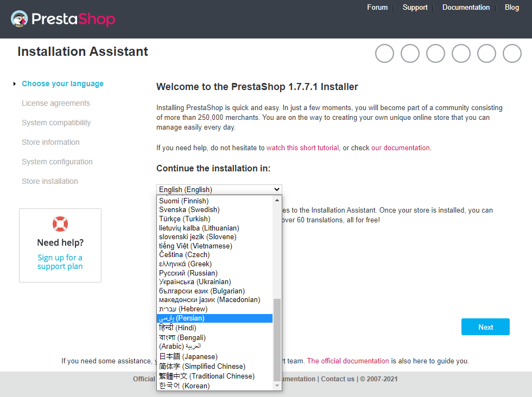Screen dimensions: 532x397
Task: Click the dropdown list scroll-up arrow
Action: pos(277,200)
